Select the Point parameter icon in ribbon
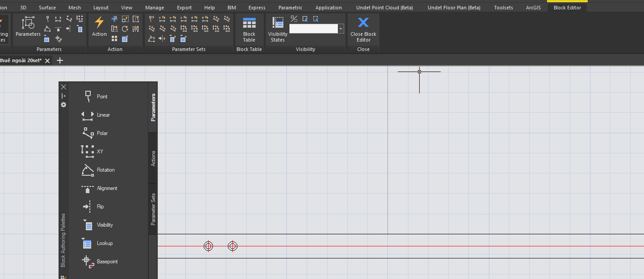The width and height of the screenshot is (644, 279). pyautogui.click(x=48, y=19)
